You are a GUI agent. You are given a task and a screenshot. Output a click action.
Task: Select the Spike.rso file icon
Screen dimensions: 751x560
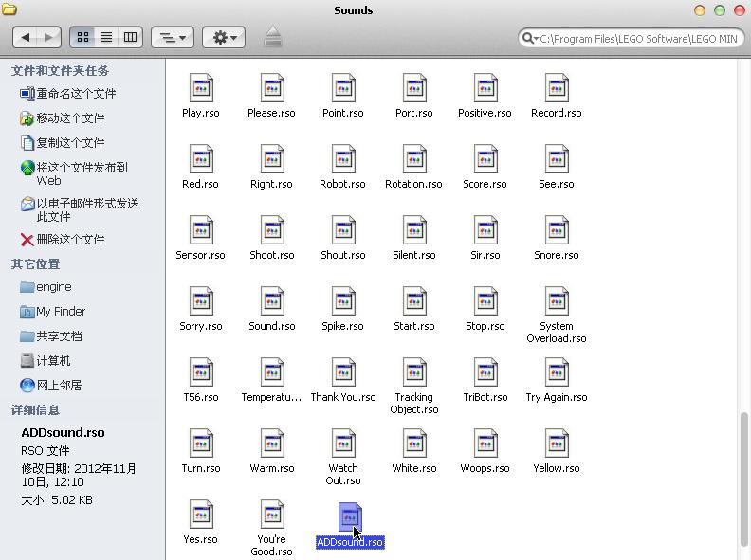pyautogui.click(x=343, y=301)
